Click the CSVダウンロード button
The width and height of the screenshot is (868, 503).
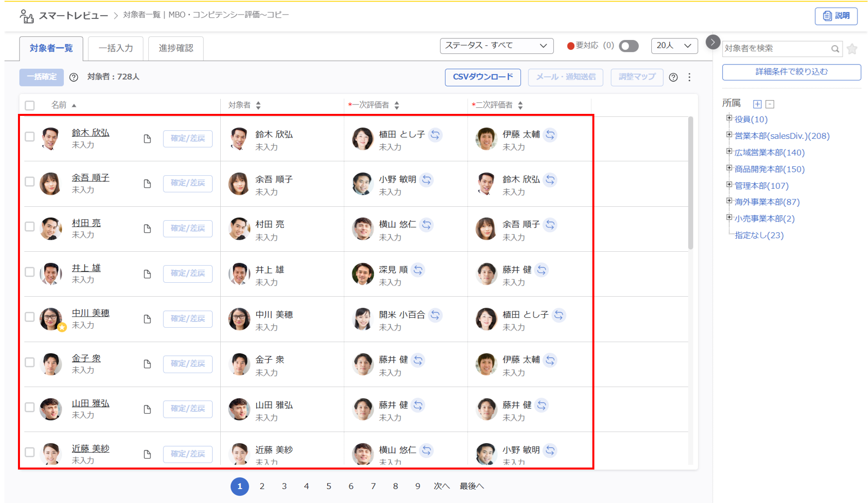[482, 77]
